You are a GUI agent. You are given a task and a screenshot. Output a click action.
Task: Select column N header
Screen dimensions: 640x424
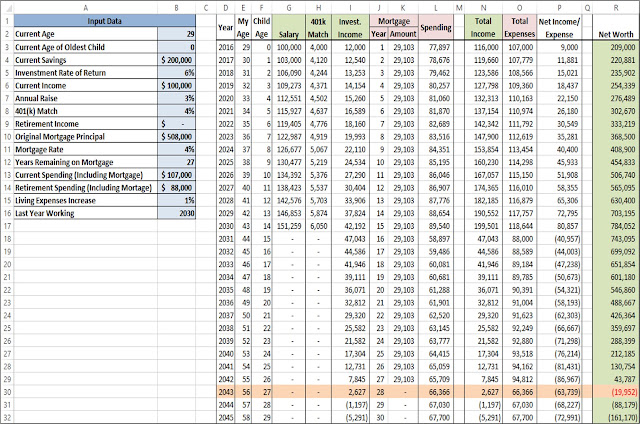click(x=484, y=7)
